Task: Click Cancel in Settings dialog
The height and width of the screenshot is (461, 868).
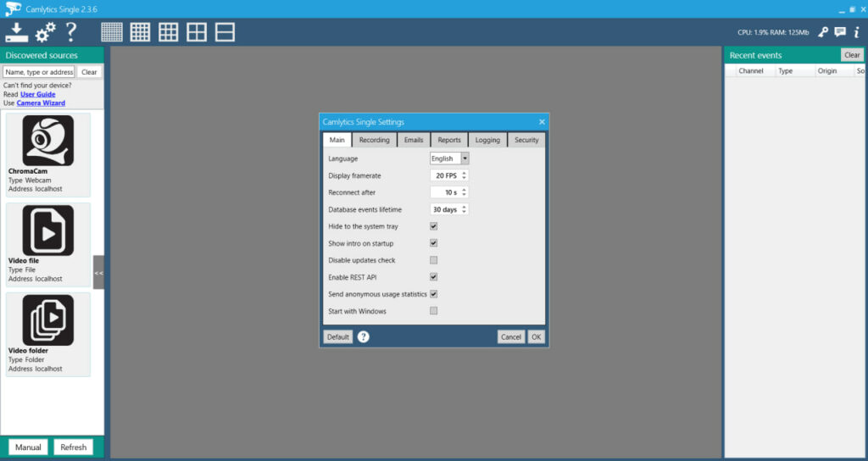Action: [x=511, y=336]
